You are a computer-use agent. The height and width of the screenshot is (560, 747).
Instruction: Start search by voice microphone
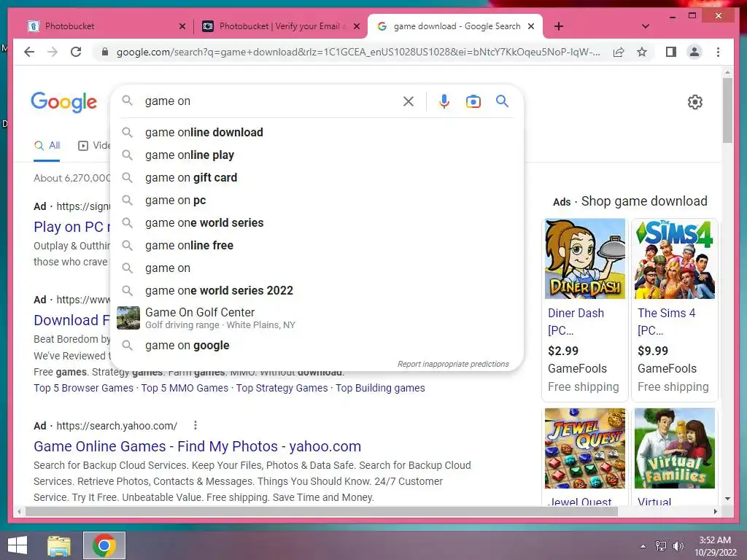(444, 101)
